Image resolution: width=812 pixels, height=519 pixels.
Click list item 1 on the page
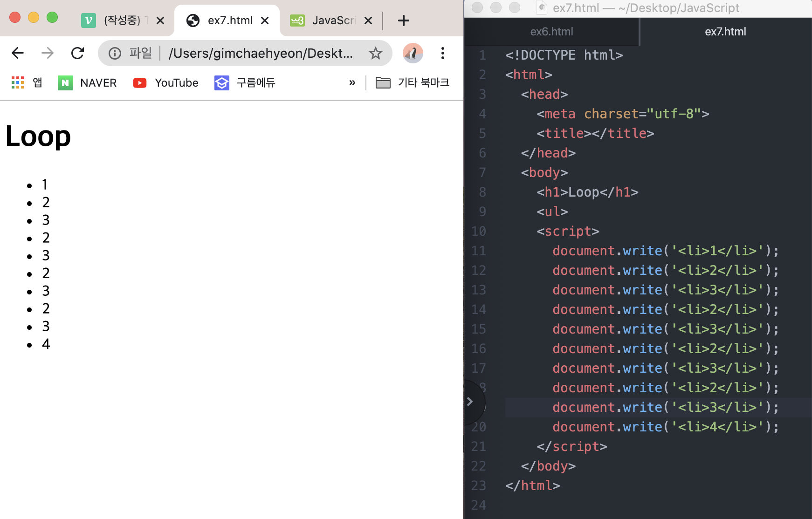pyautogui.click(x=45, y=184)
